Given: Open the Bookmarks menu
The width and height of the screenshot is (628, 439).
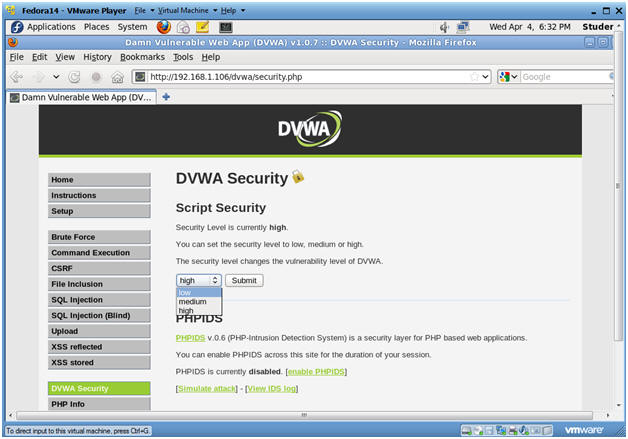Looking at the screenshot, I should pos(142,57).
